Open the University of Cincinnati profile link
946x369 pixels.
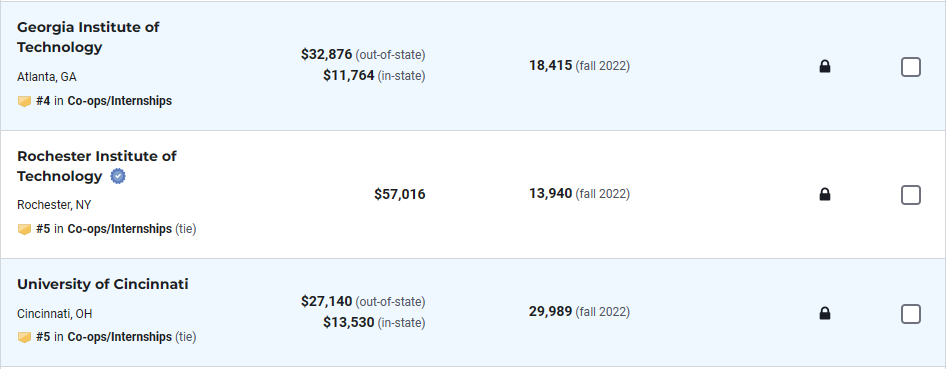pyautogui.click(x=103, y=284)
